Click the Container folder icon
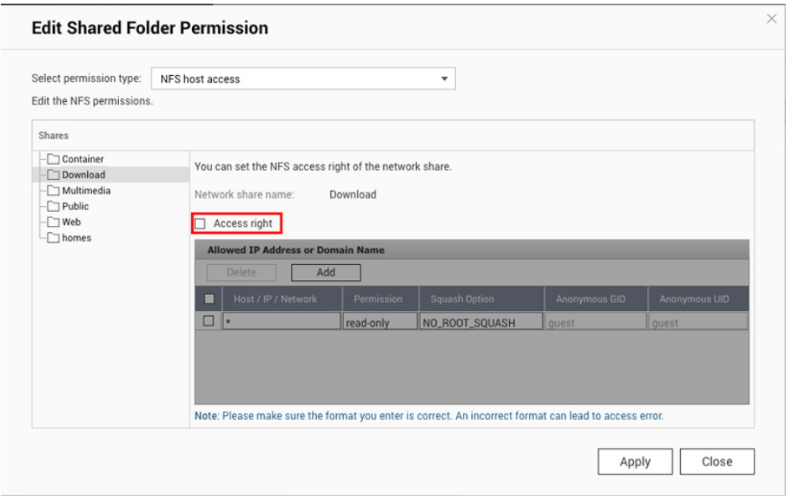This screenshot has height=500, width=791. pyautogui.click(x=53, y=159)
